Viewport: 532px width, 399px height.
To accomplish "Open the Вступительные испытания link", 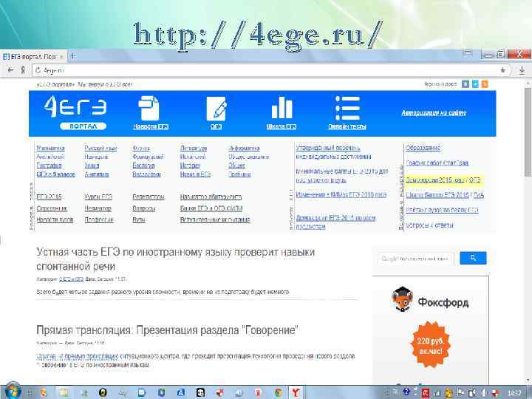I will (215, 220).
